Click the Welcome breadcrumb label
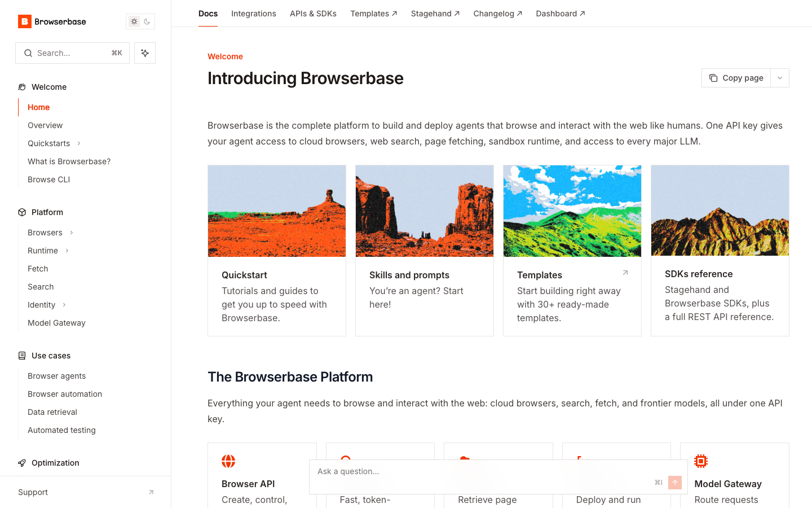 click(225, 56)
